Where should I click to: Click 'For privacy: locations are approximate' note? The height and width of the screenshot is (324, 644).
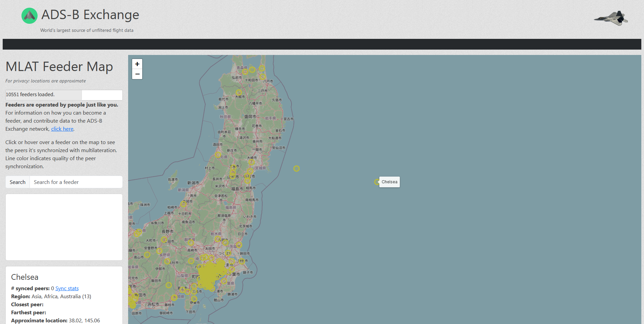[46, 81]
